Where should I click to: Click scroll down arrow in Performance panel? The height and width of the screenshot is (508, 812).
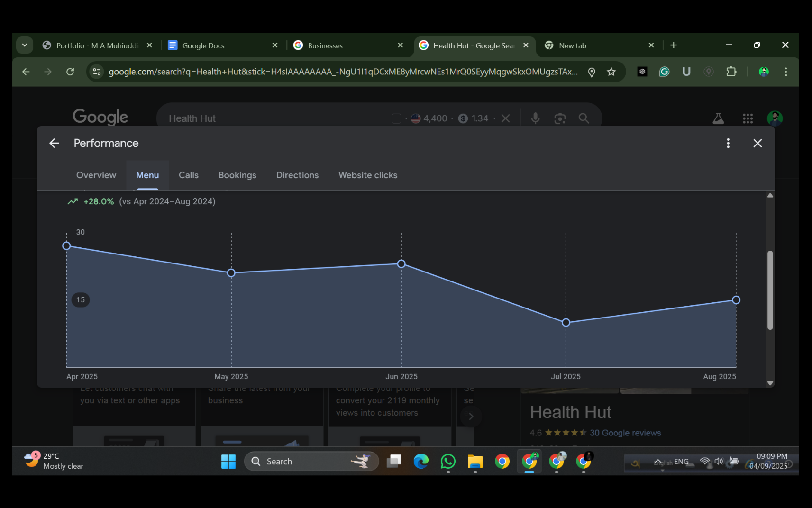[x=770, y=383]
